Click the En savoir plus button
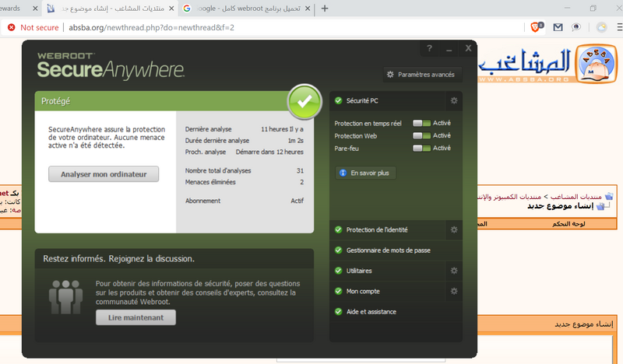Screen dimensions: 623x364 pos(365,173)
